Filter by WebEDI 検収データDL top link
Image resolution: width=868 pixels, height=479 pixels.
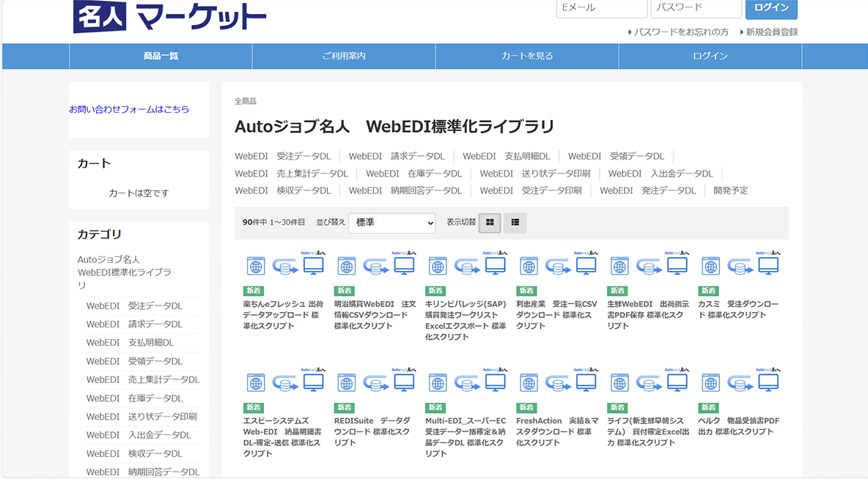point(283,191)
